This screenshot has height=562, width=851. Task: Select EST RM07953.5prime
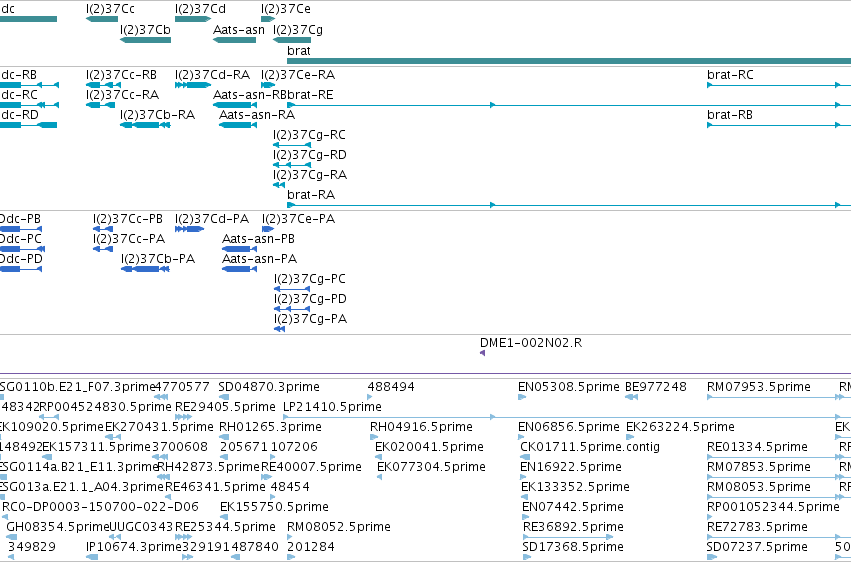[x=774, y=397]
